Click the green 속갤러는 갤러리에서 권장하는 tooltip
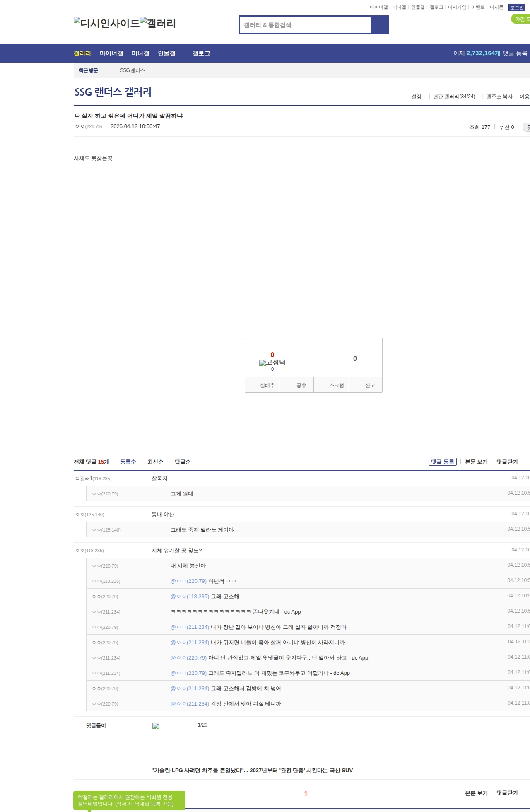 [129, 800]
